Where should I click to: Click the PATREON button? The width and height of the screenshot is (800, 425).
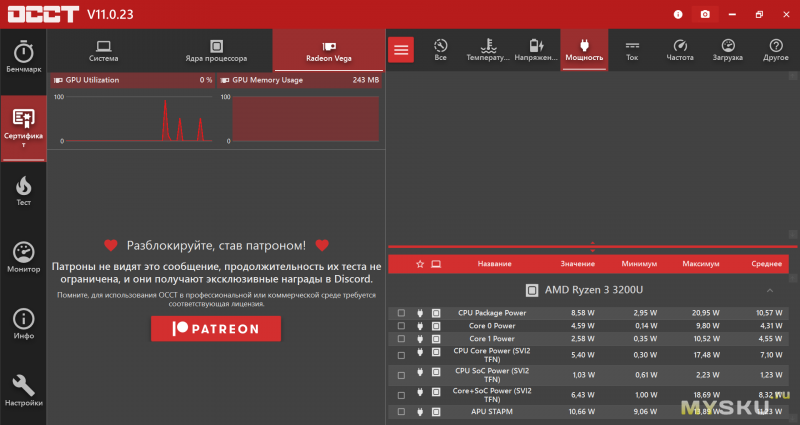pos(216,329)
